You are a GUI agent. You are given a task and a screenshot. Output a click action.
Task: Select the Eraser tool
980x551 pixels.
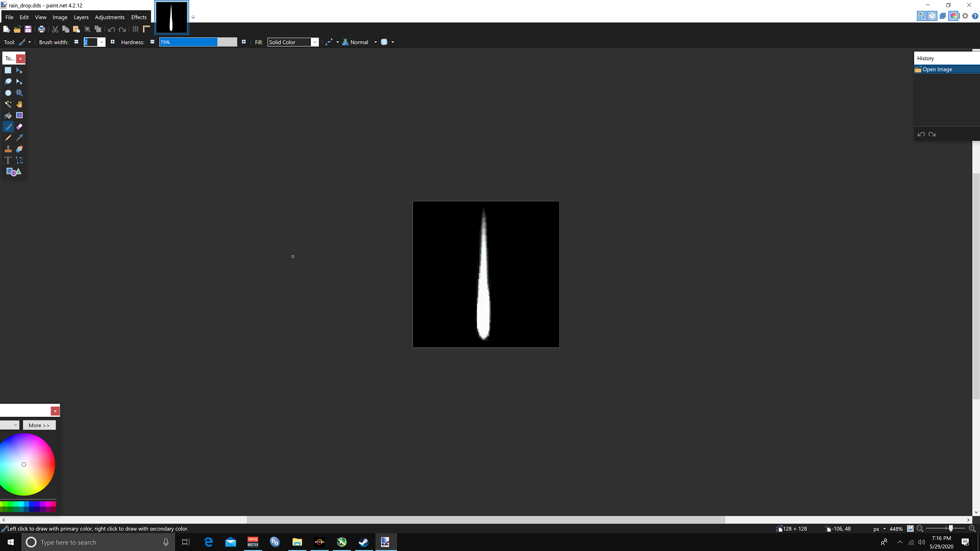coord(19,127)
